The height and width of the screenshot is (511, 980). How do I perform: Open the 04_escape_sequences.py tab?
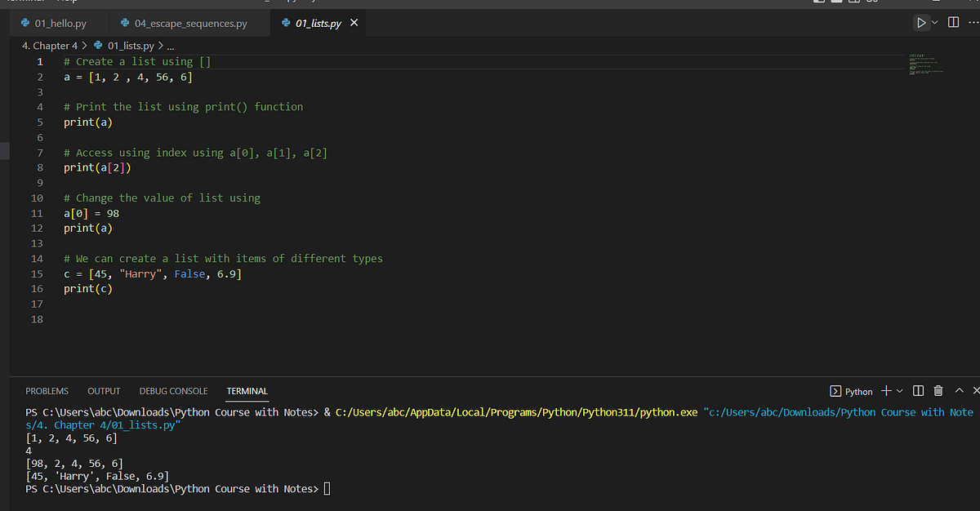pyautogui.click(x=189, y=24)
